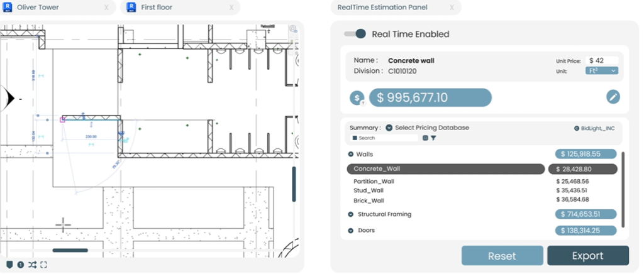Click the Concrete_Wall cost $ 28,428.80
The width and height of the screenshot is (644, 274).
click(x=582, y=169)
